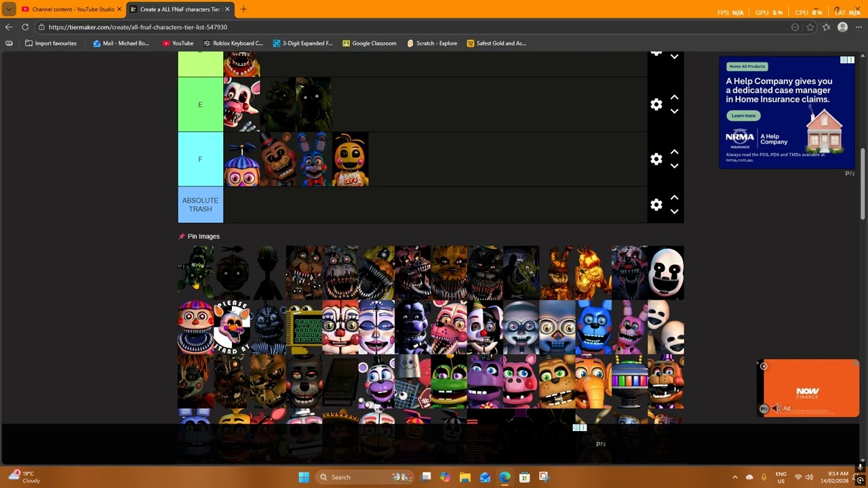Pick the Happy Frog character image
Screen dimensions: 868x488
click(449, 382)
